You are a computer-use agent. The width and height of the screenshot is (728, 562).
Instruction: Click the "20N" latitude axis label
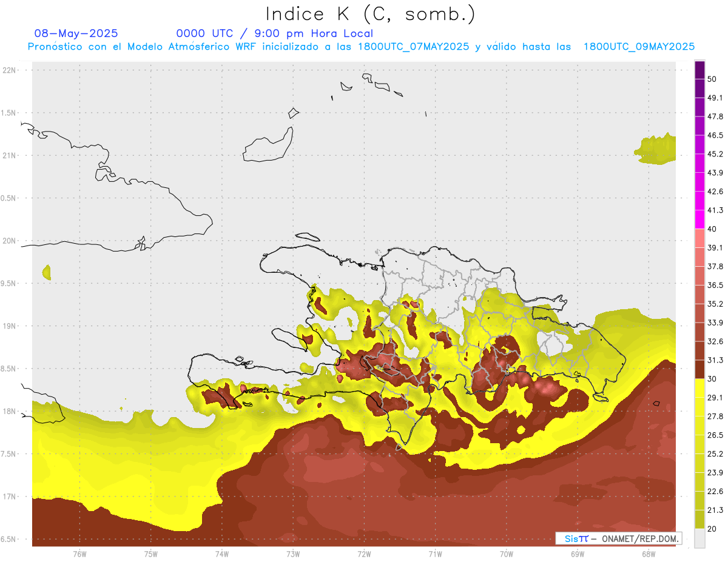coord(10,241)
